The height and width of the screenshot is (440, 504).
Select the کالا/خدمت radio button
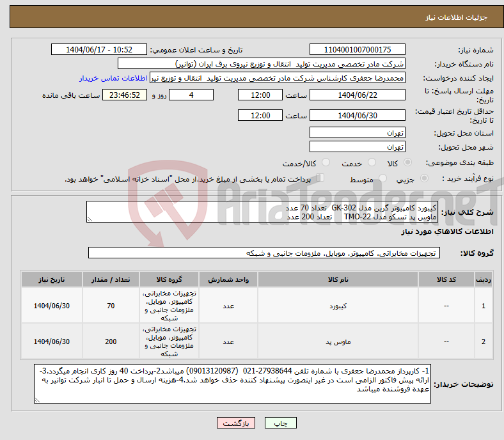(x=326, y=162)
